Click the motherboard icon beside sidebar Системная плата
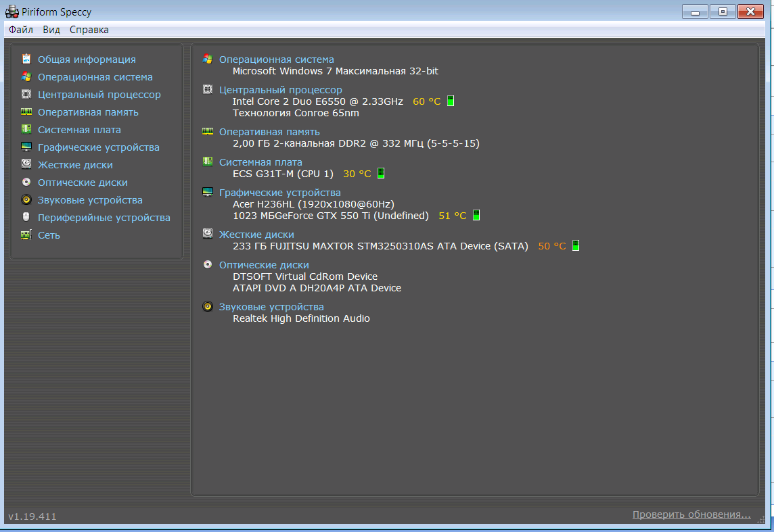The height and width of the screenshot is (532, 774). (x=26, y=129)
